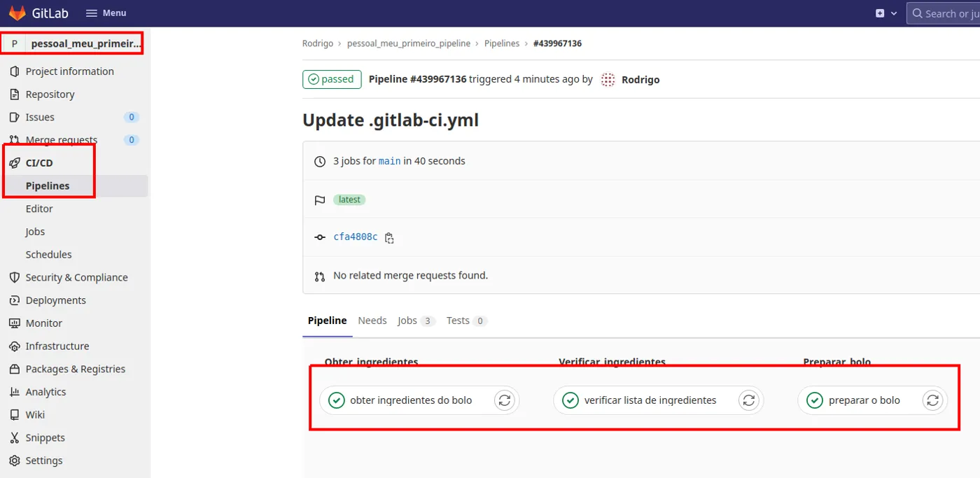
Task: Open Merge requests in sidebar
Action: point(62,140)
